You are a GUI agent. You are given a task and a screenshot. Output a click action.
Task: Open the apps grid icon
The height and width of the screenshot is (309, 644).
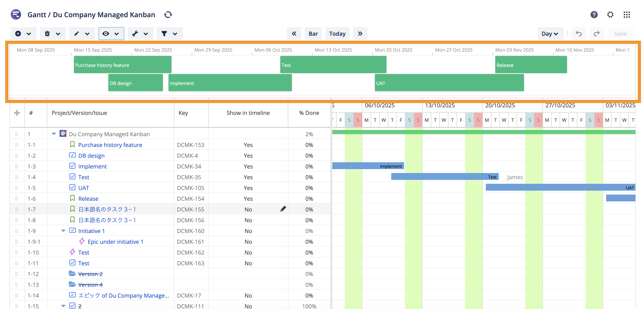tap(627, 15)
